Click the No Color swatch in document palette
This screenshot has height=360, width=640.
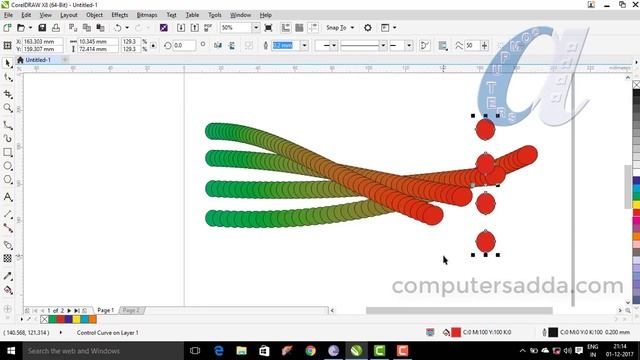point(44,319)
